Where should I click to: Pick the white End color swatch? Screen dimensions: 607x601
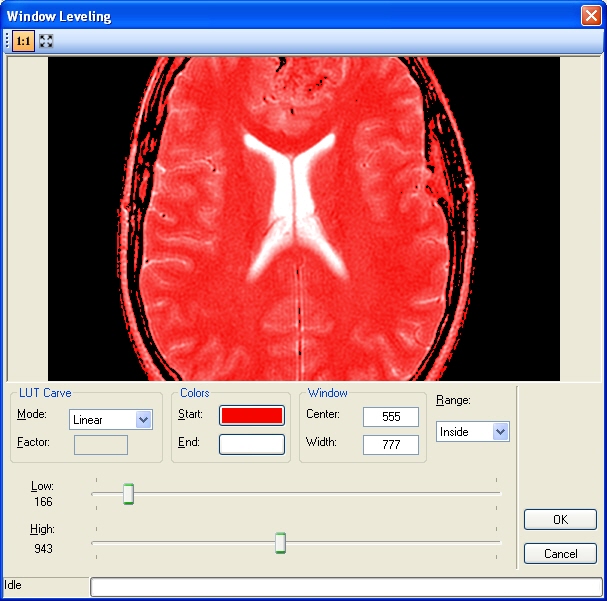[252, 444]
